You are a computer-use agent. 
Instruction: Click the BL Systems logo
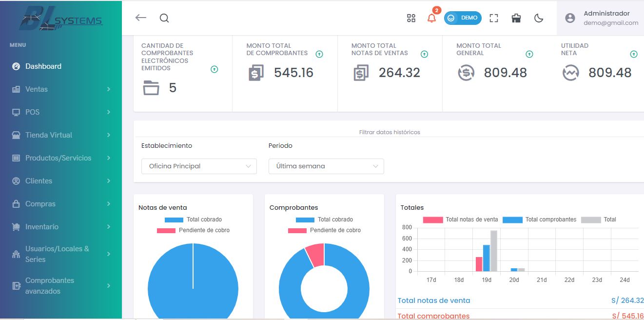[61, 20]
